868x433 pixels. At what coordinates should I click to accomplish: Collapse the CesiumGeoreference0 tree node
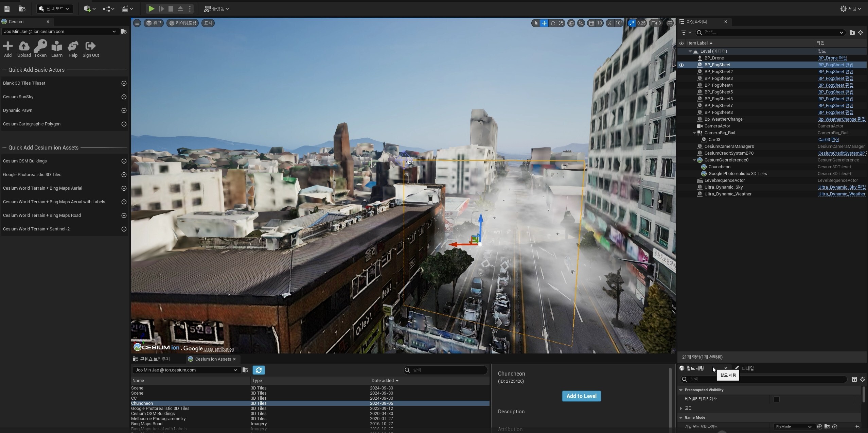click(694, 160)
